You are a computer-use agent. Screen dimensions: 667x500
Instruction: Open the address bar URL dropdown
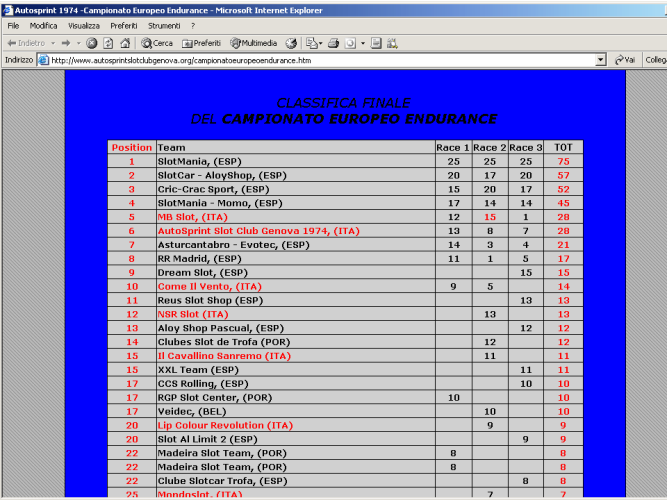point(601,60)
